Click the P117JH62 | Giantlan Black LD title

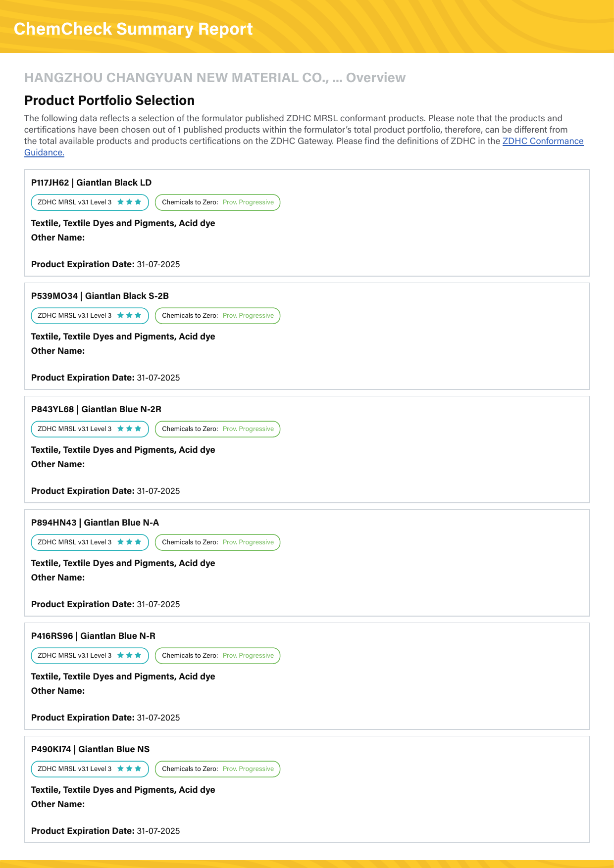(91, 183)
